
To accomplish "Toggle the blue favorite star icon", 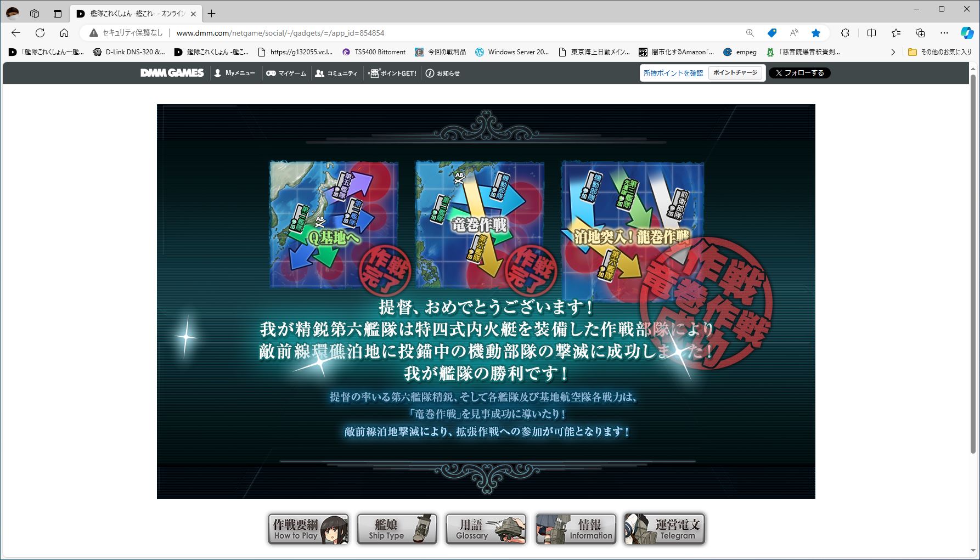I will coord(816,33).
